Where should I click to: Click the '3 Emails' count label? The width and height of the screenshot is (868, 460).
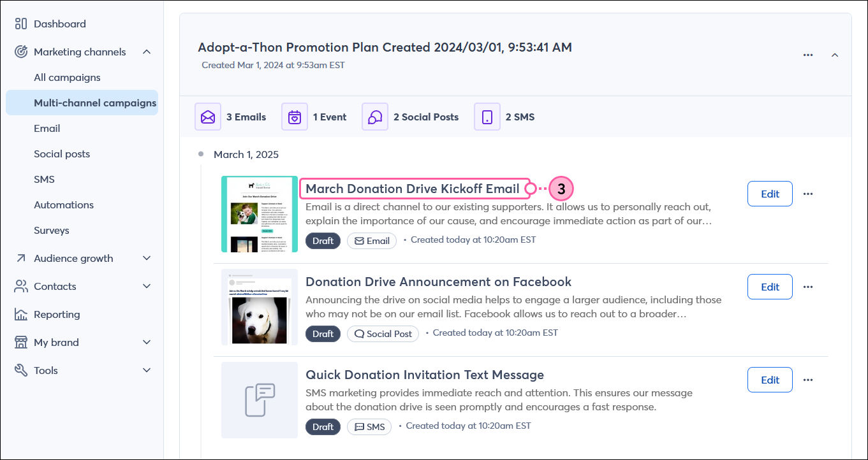(x=246, y=117)
